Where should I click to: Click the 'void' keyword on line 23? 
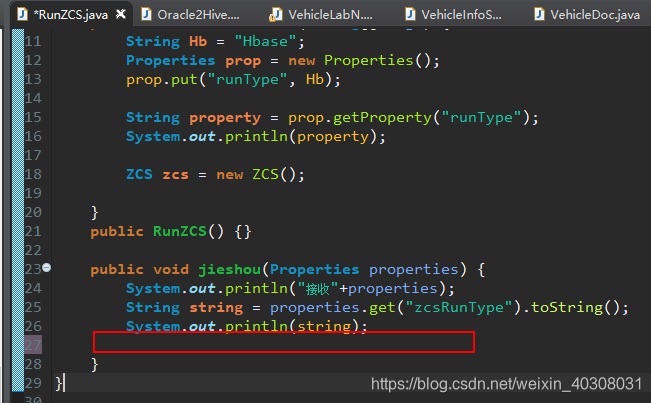point(171,269)
